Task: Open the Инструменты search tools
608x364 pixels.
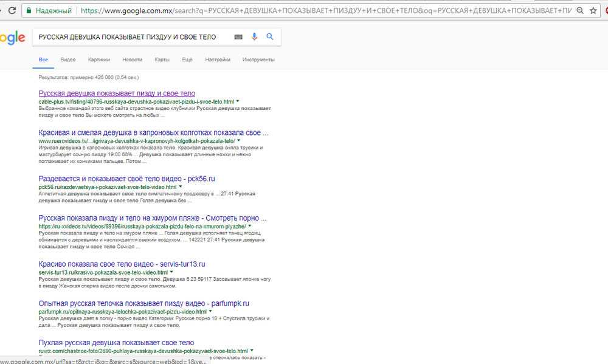Action: coord(258,60)
